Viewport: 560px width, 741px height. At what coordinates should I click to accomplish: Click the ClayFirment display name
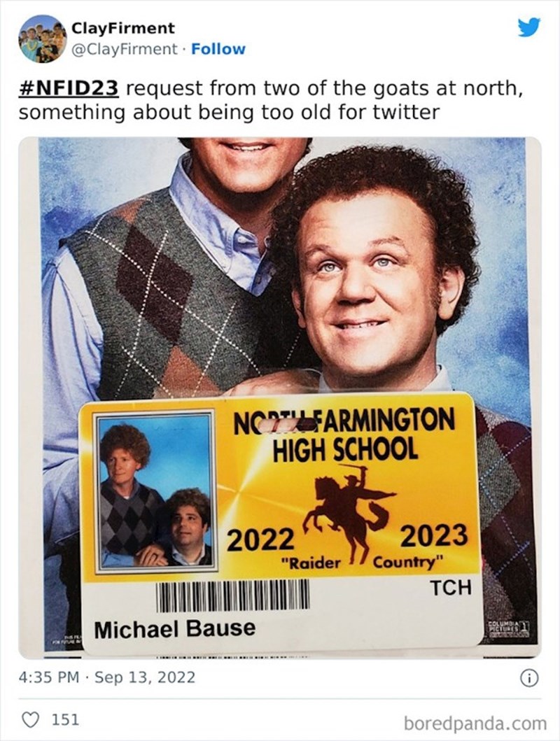coord(123,29)
